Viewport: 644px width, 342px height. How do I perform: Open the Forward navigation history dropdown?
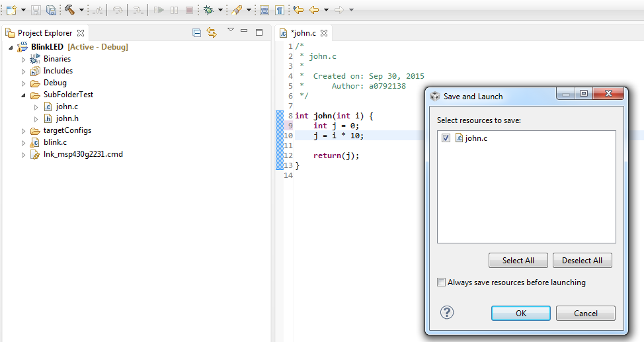[x=351, y=11]
